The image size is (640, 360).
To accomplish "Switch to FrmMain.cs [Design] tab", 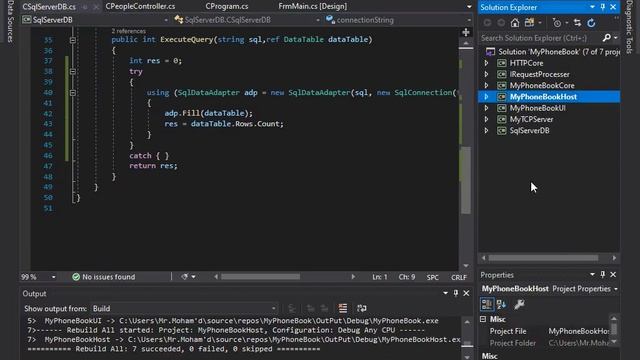I will click(x=313, y=7).
